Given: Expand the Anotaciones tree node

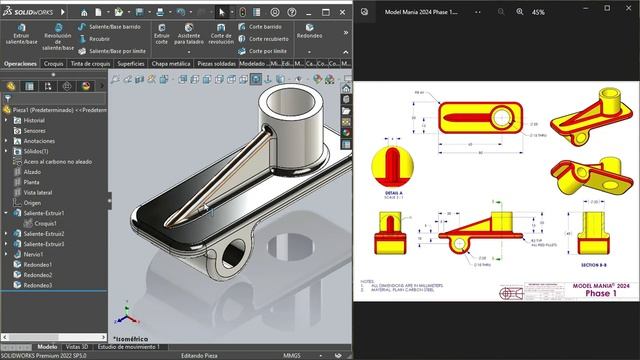Looking at the screenshot, I should click(x=6, y=141).
